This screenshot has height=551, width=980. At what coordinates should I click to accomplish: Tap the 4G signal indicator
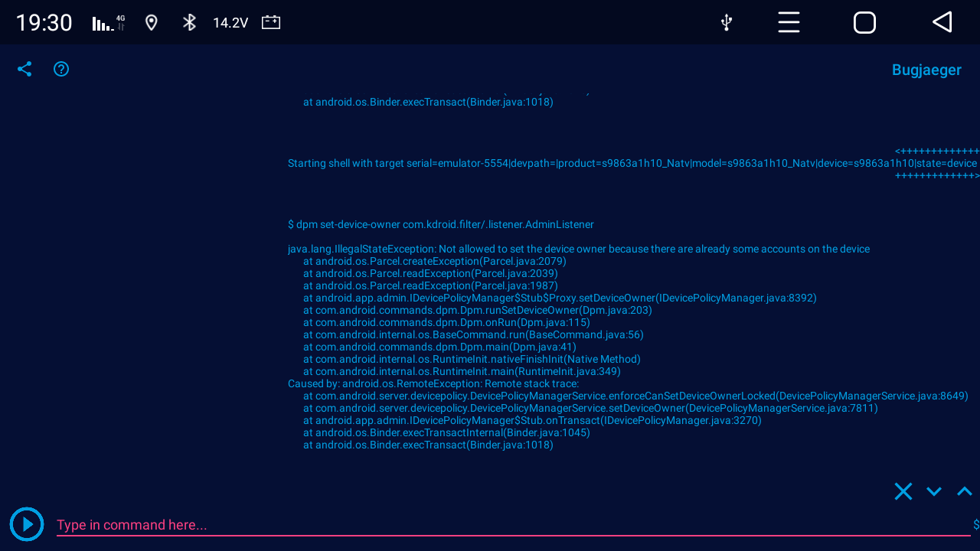click(107, 22)
